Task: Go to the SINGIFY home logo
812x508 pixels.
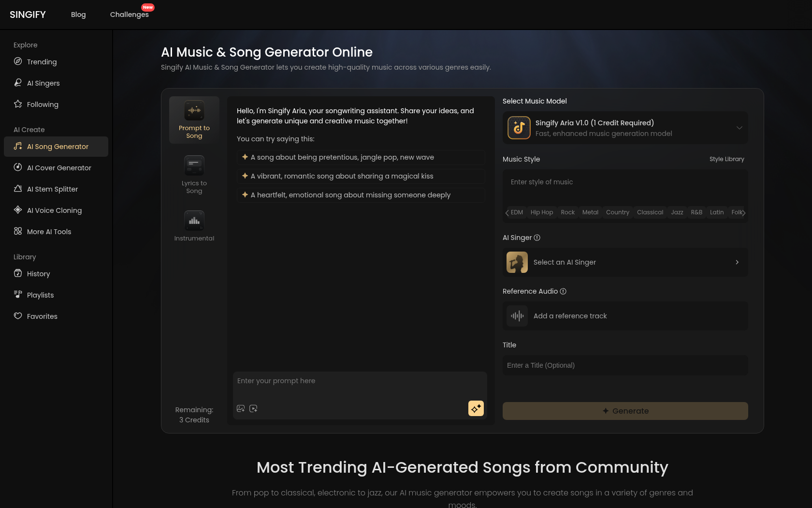Action: (x=28, y=15)
